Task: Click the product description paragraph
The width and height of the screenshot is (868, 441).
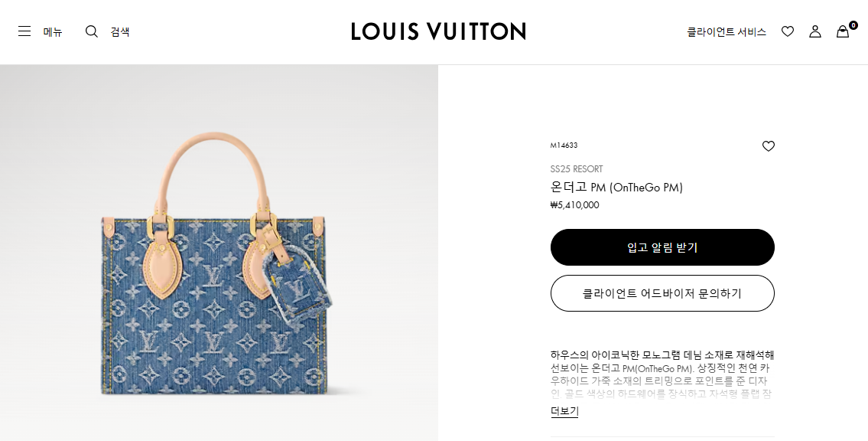Action: point(662,374)
